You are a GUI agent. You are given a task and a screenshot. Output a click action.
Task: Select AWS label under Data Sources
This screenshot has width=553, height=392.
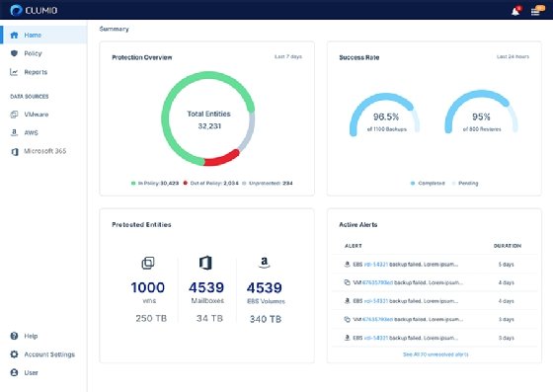31,132
